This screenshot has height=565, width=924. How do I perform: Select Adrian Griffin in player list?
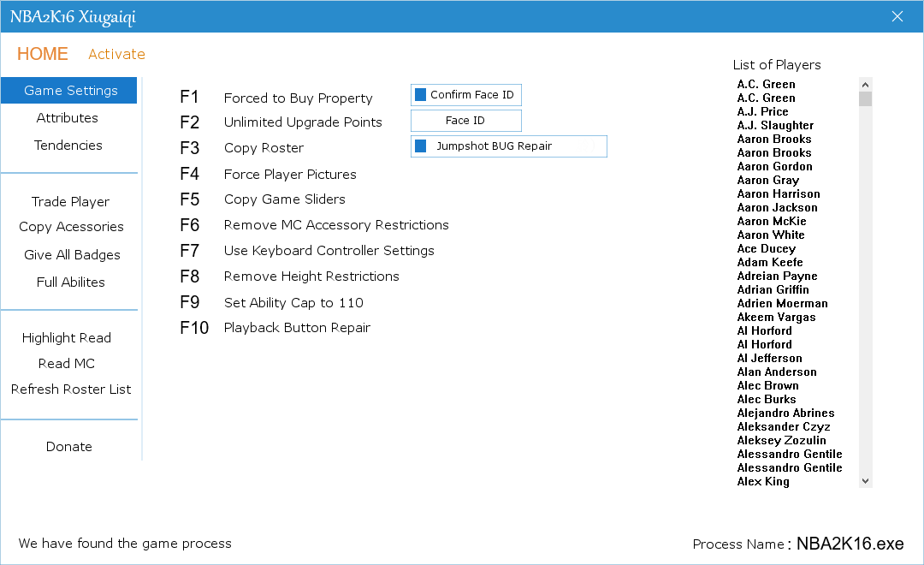(773, 289)
